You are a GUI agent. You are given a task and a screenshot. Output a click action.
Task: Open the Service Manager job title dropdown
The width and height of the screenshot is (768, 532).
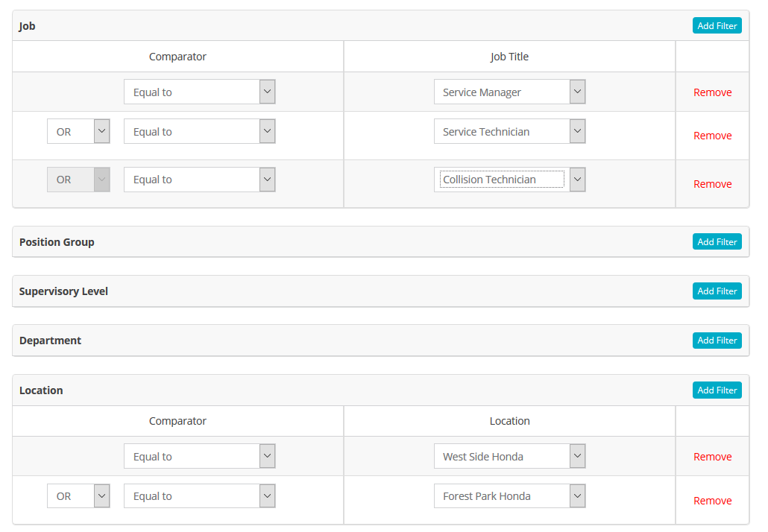[509, 92]
